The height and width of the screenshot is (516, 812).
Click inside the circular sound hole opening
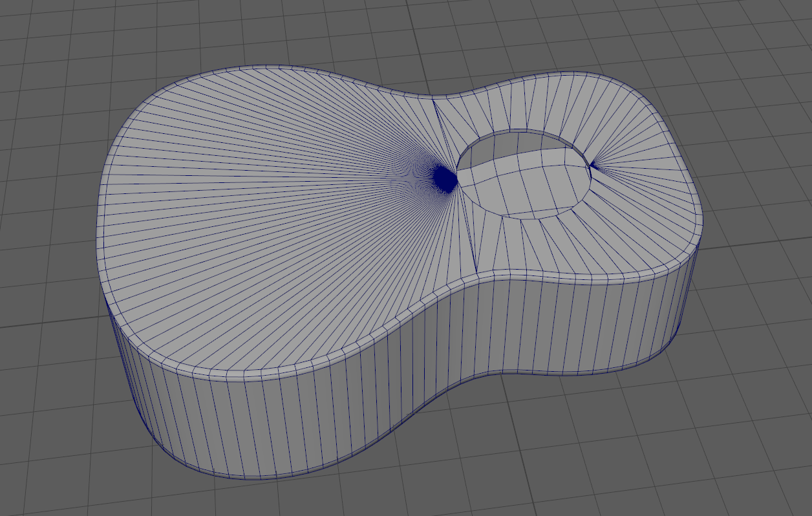click(x=524, y=173)
